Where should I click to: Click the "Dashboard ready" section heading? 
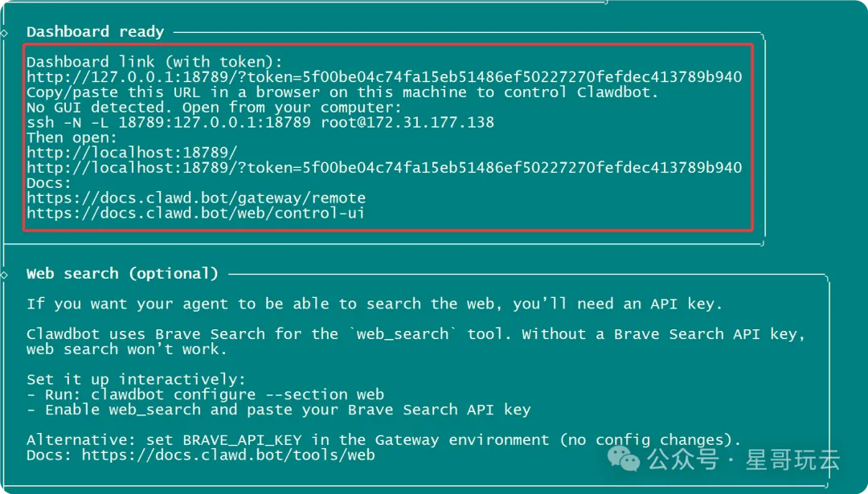coord(95,32)
